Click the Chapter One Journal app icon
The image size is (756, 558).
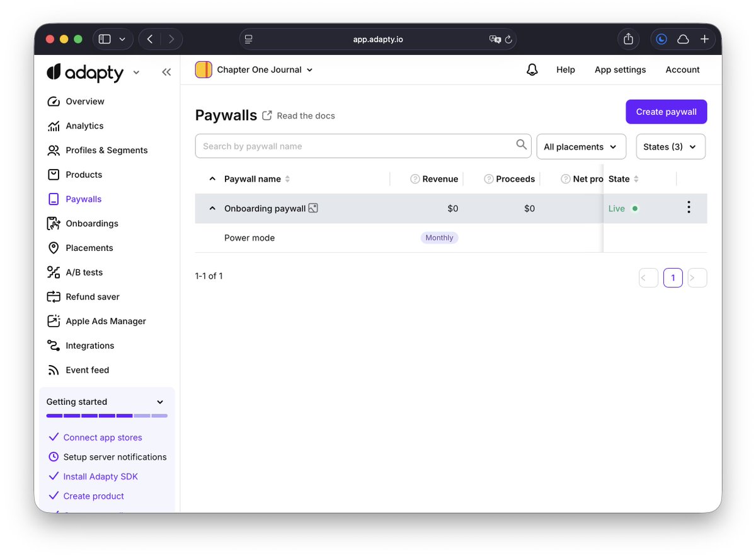pos(203,70)
